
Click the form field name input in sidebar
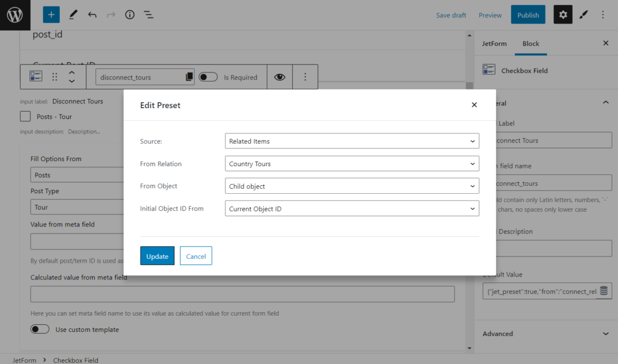click(554, 183)
